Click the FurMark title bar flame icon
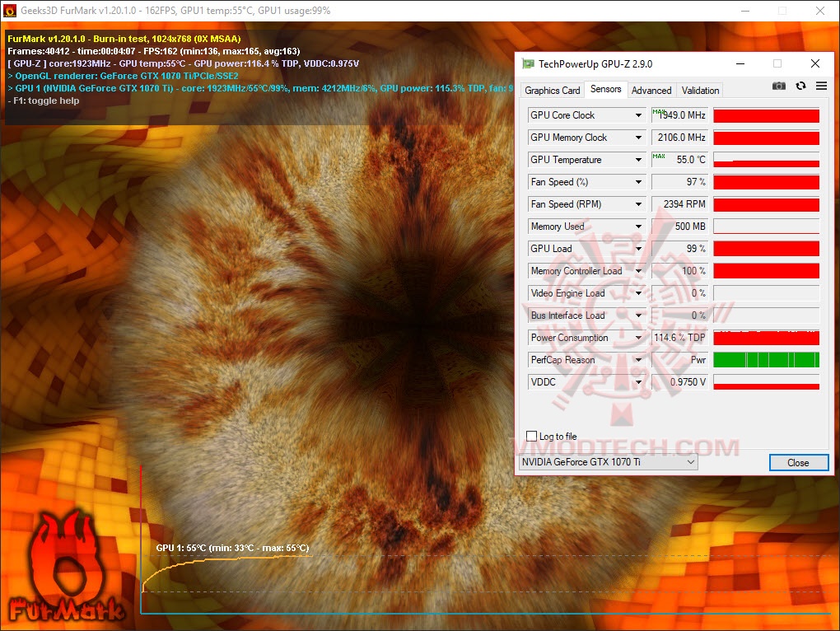Image resolution: width=840 pixels, height=631 pixels. 10,10
